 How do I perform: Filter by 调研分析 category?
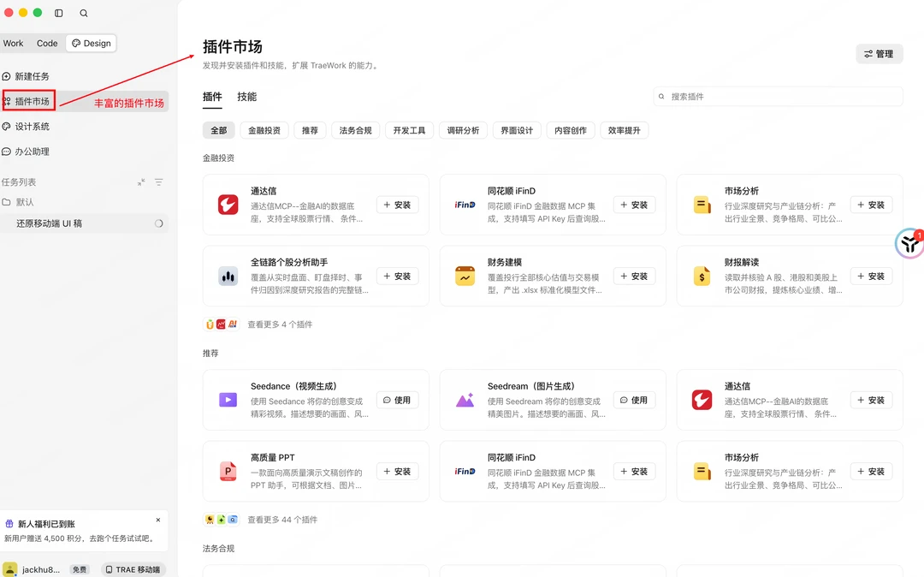coord(463,130)
